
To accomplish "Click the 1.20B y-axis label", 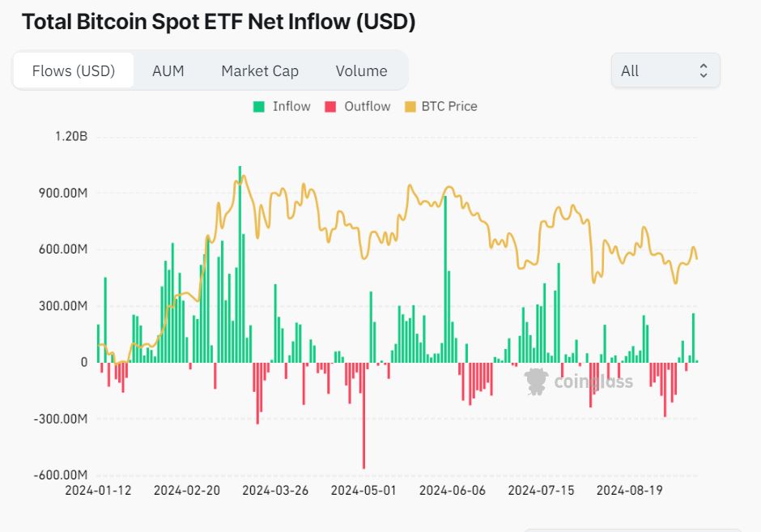I will pos(71,137).
